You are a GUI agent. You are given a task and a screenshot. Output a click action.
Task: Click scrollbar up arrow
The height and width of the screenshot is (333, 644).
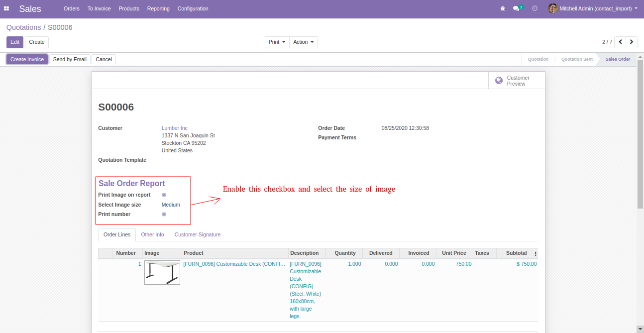coord(640,56)
